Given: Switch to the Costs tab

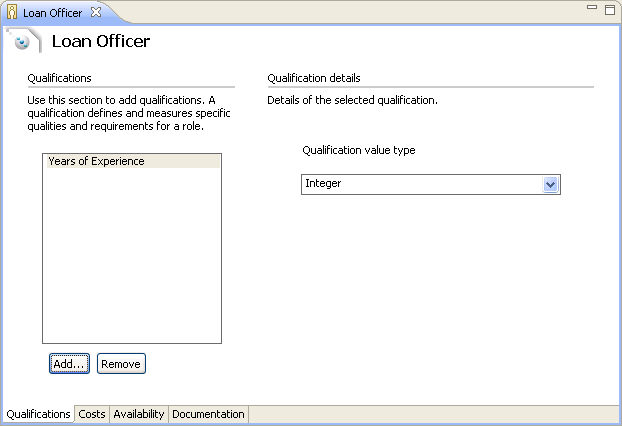Looking at the screenshot, I should tap(92, 414).
